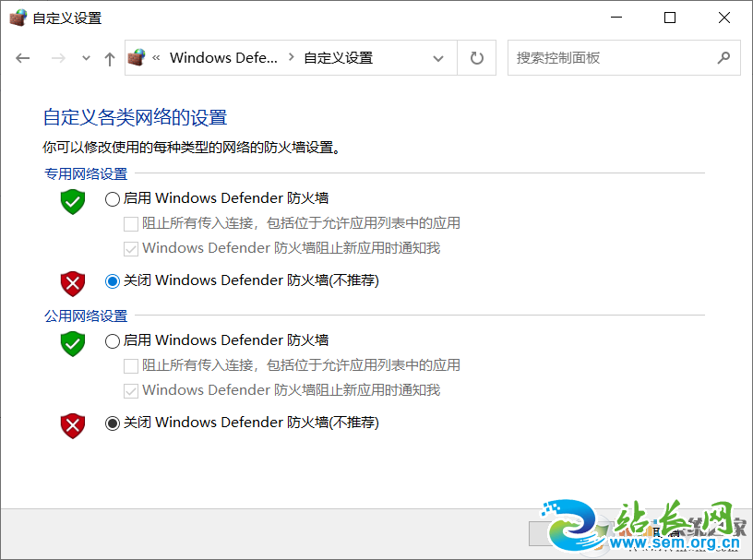Select 启用 Windows Defender 防火墙 for public network
The image size is (753, 560).
[x=112, y=340]
